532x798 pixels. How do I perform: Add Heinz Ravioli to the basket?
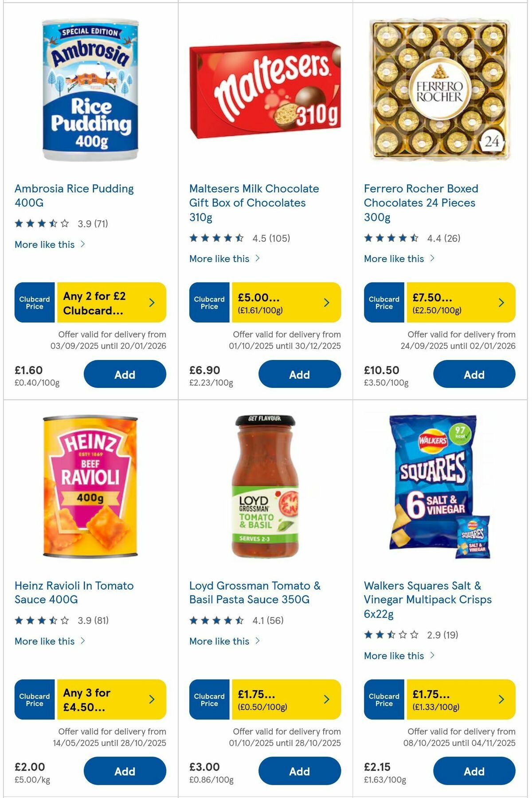point(125,771)
